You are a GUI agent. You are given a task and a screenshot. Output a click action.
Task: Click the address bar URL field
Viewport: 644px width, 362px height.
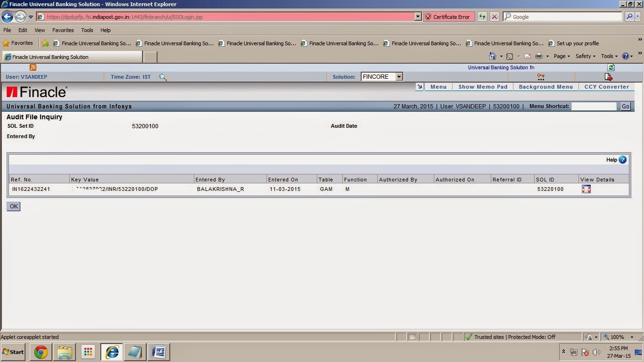click(x=225, y=16)
